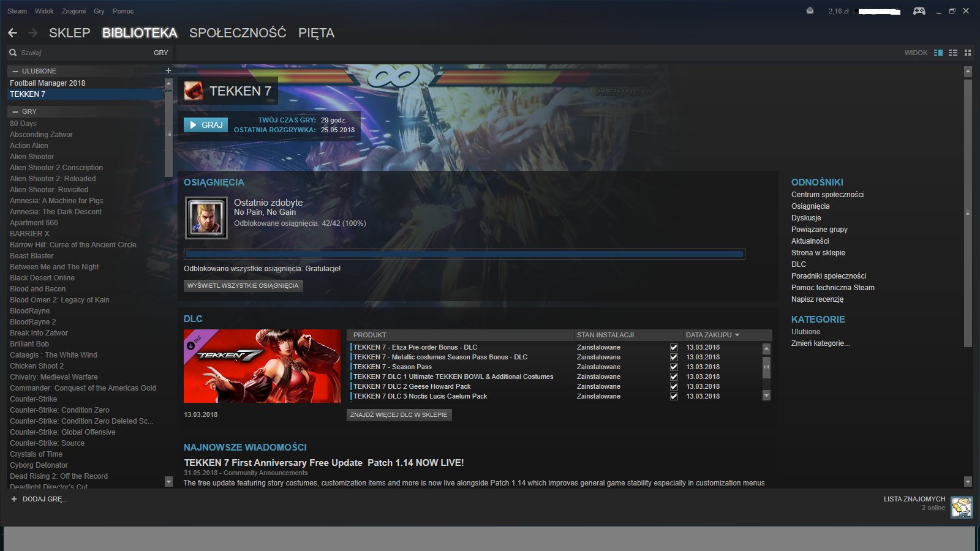
Task: Click Zmień kategorie link
Action: click(820, 343)
